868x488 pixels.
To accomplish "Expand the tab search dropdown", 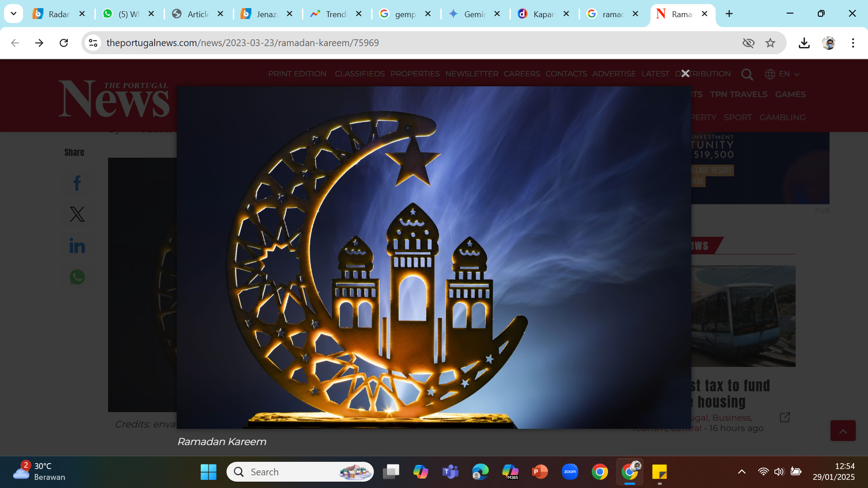I will point(14,14).
